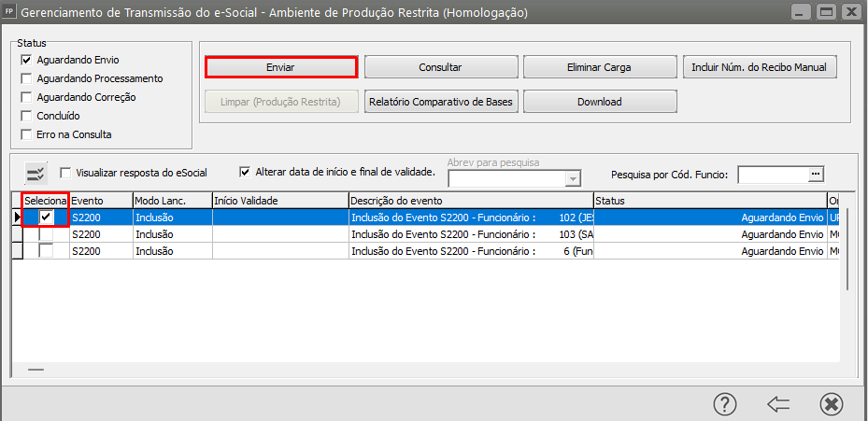
Task: Enable Aguardando Correção status filter
Action: (25, 97)
